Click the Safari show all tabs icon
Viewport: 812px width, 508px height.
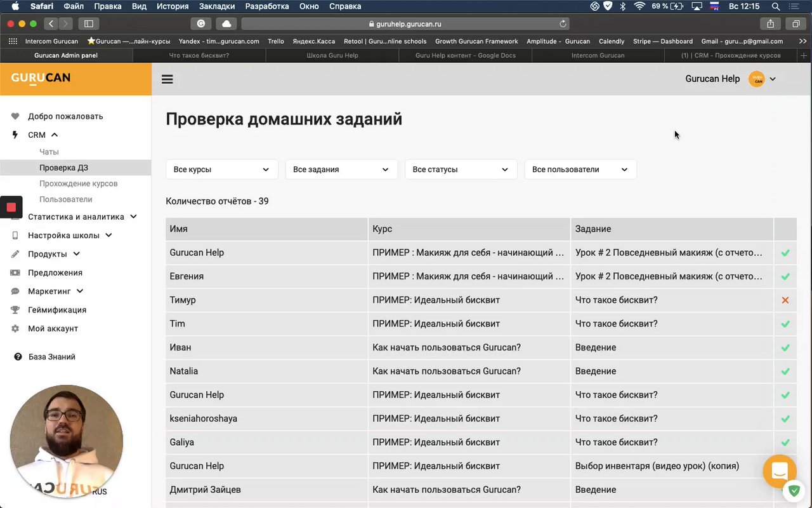[796, 23]
